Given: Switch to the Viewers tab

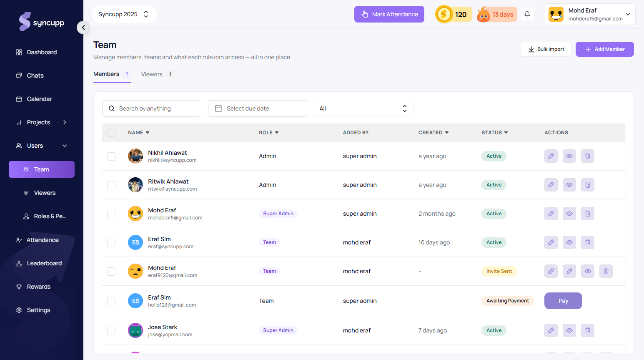Looking at the screenshot, I should 157,74.
